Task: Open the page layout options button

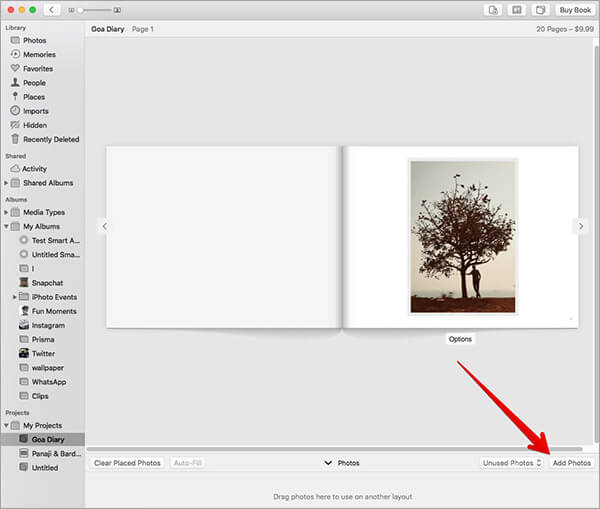Action: pyautogui.click(x=517, y=10)
